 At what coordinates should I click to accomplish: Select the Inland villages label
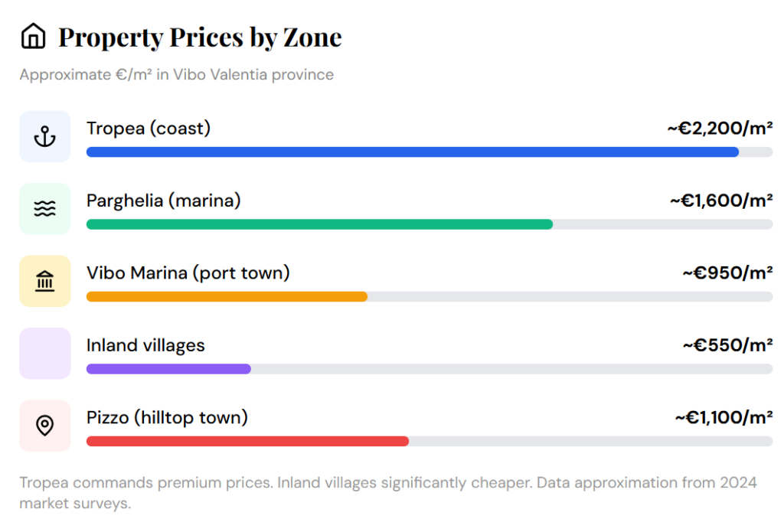(x=145, y=345)
